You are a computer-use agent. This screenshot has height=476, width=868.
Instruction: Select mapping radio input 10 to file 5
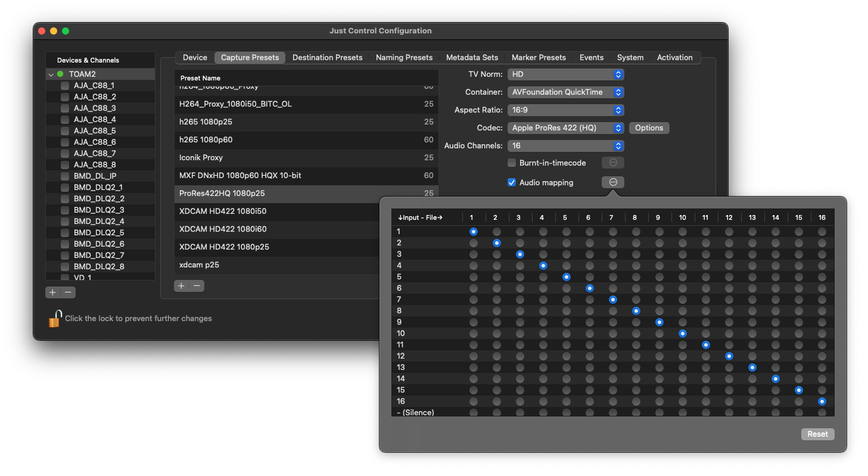(567, 334)
